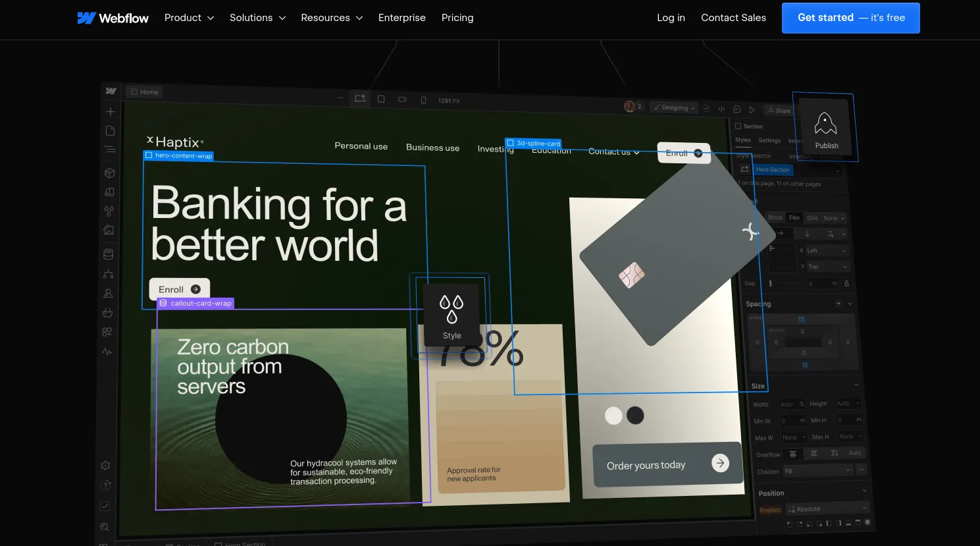980x546 pixels.
Task: Click the large Publish rocket tile
Action: point(825,126)
